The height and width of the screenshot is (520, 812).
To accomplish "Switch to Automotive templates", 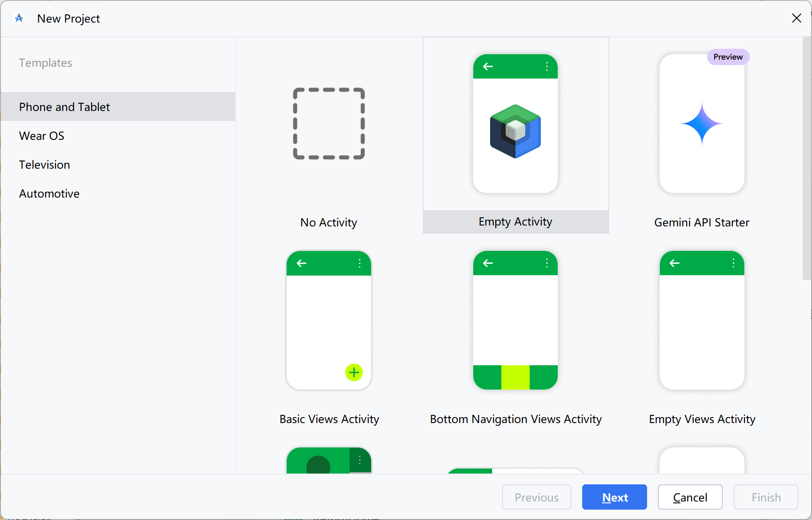I will pyautogui.click(x=118, y=193).
